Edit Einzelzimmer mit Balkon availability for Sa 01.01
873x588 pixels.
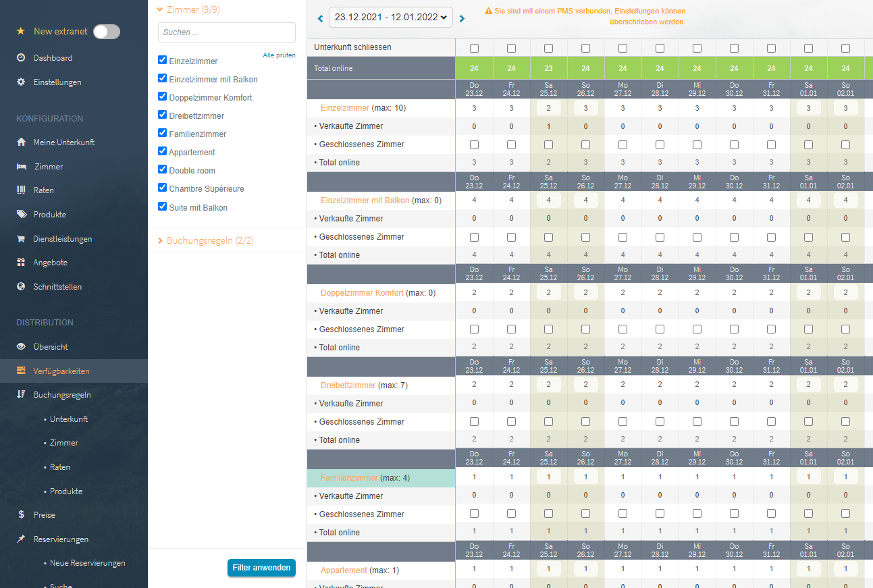pos(808,201)
